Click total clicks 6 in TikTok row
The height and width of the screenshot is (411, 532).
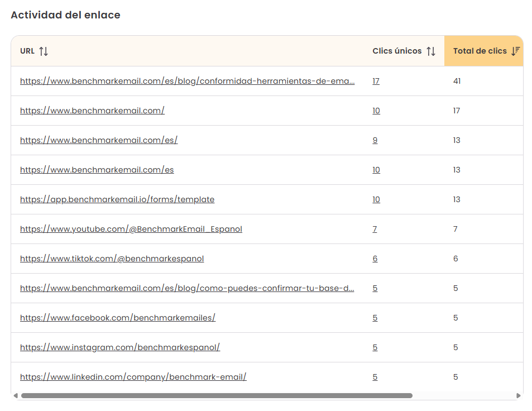coord(456,259)
